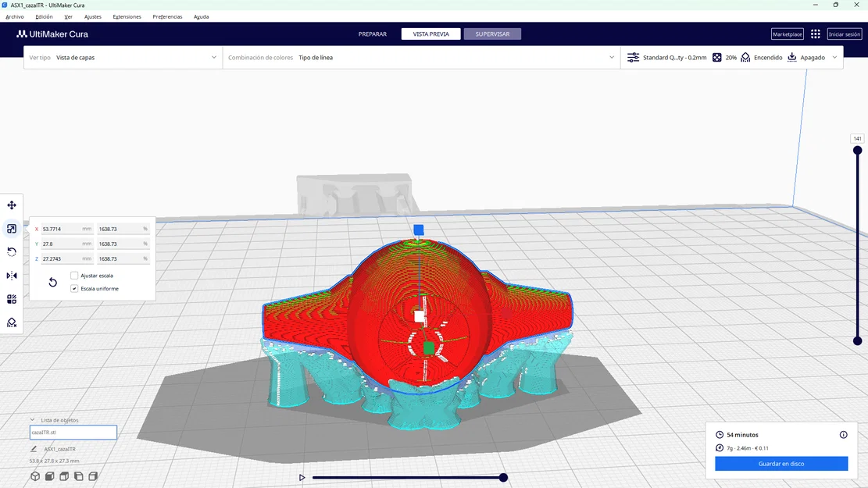Screen dimensions: 868x488
Task: Open Ver tipo dropdown
Action: tap(123, 58)
